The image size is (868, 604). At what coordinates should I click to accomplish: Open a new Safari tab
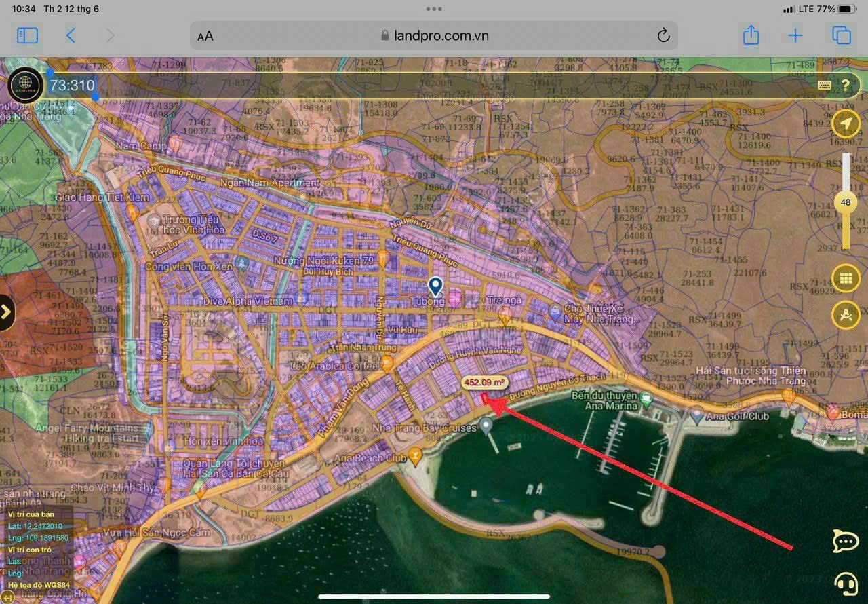point(795,35)
